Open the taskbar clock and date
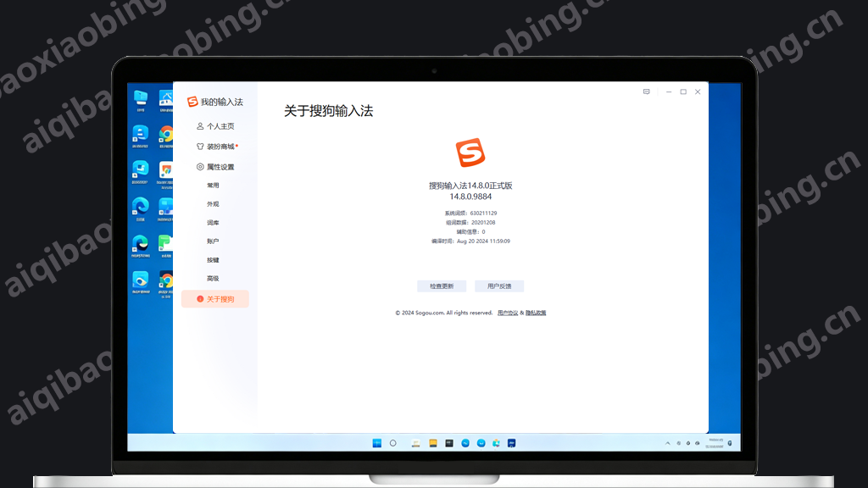868x488 pixels. pos(715,443)
